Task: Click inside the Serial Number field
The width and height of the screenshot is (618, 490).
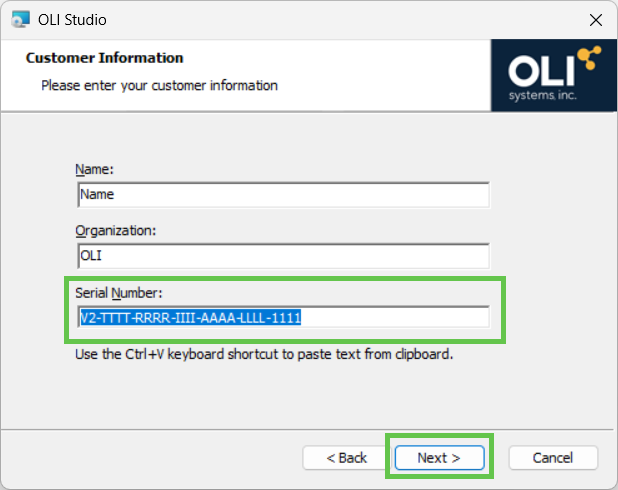Action: pyautogui.click(x=284, y=317)
